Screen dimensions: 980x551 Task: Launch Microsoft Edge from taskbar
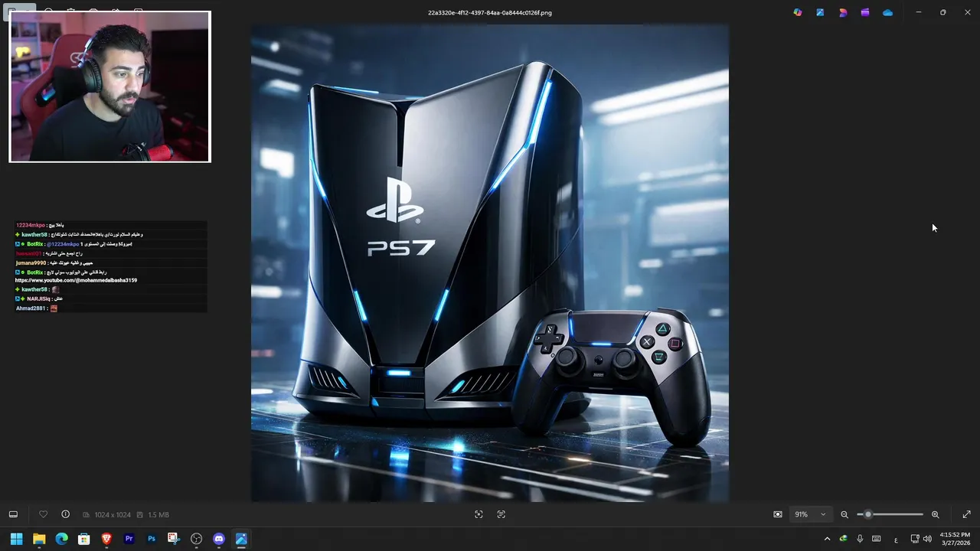click(61, 539)
